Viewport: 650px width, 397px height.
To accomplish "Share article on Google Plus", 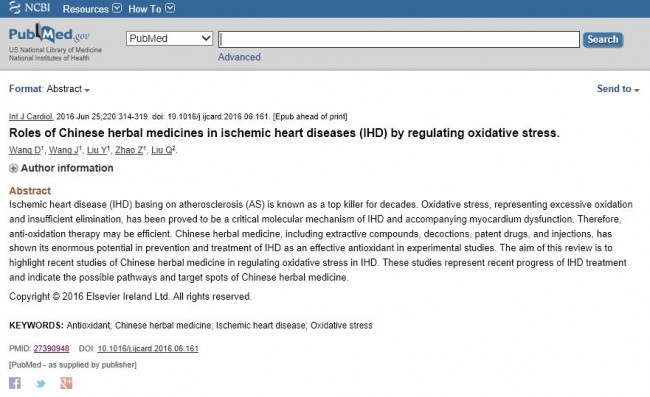I will click(66, 383).
